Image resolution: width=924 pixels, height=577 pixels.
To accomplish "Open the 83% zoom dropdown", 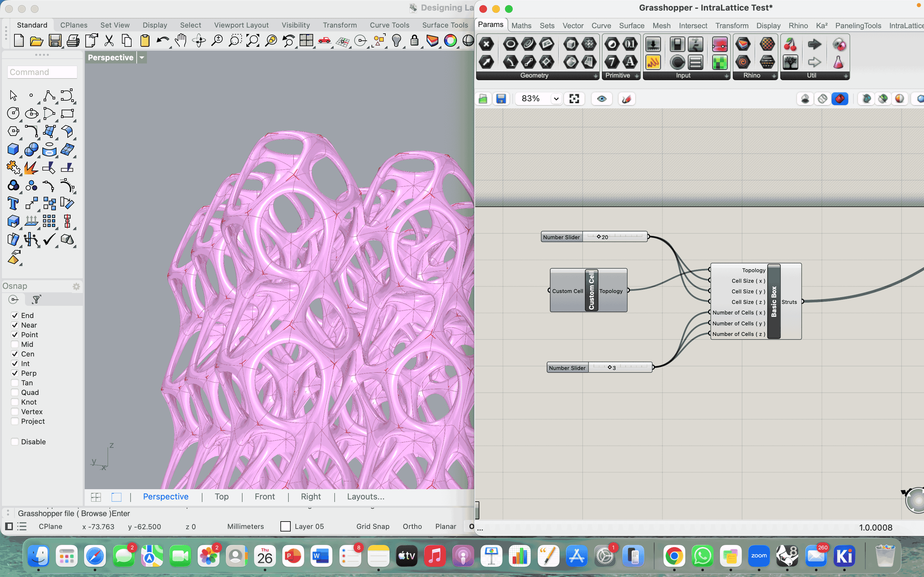I will pyautogui.click(x=556, y=99).
